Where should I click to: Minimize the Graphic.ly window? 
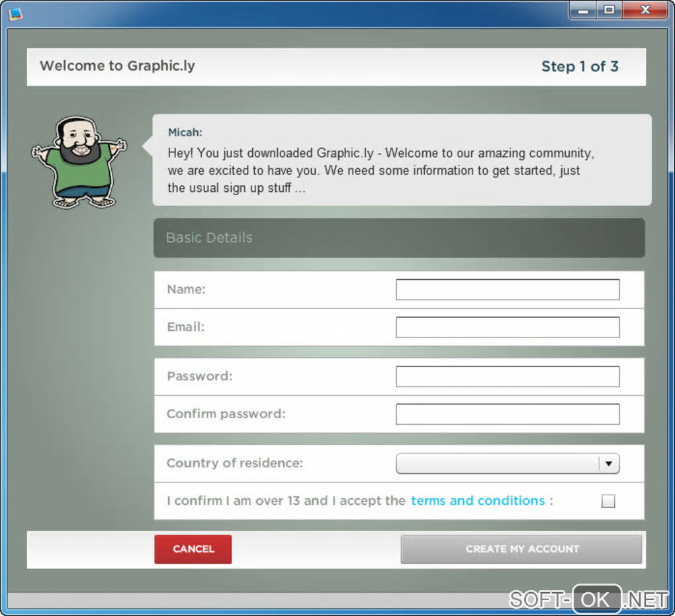pyautogui.click(x=583, y=11)
